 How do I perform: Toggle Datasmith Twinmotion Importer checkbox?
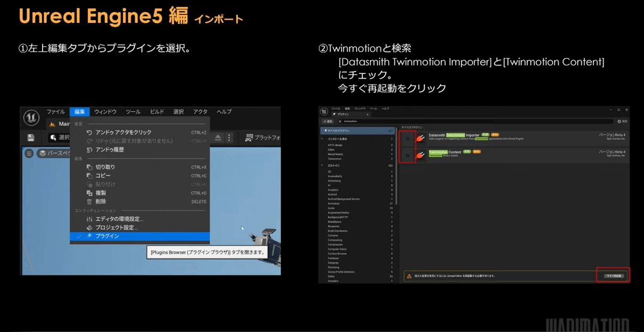point(408,138)
